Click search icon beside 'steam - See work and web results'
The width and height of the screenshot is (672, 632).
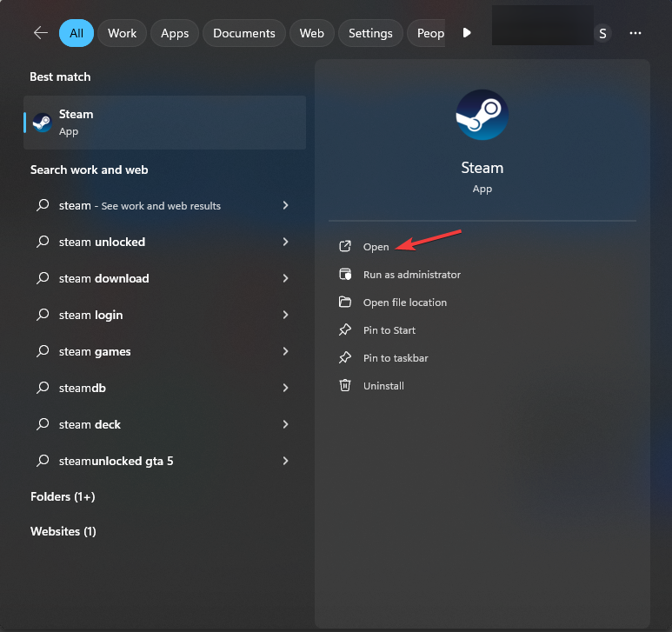pyautogui.click(x=43, y=205)
